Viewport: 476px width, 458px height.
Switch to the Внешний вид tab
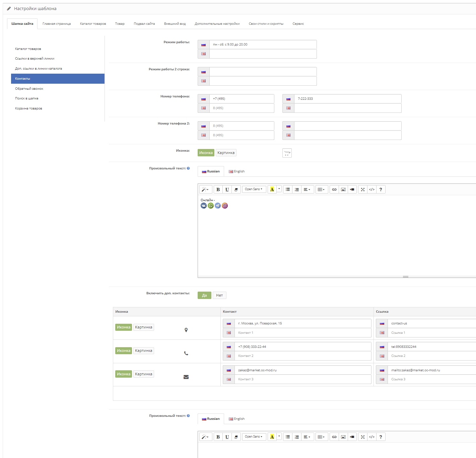[175, 24]
